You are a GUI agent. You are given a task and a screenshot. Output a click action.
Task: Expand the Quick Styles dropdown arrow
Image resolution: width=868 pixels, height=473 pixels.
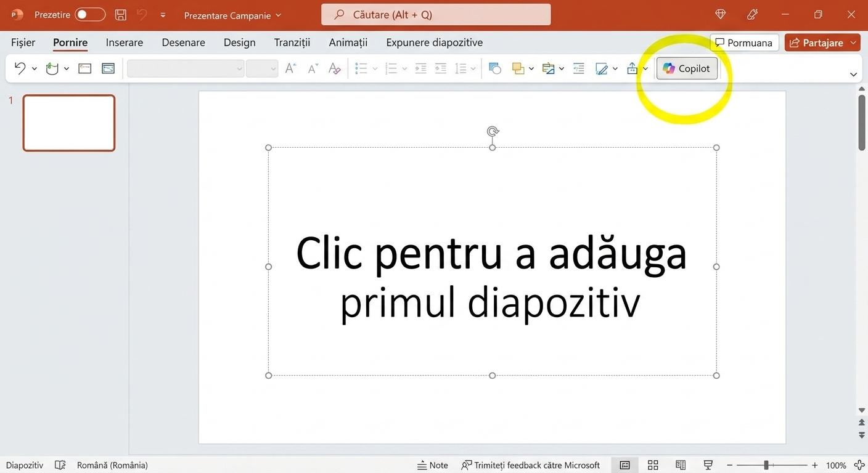click(x=562, y=69)
